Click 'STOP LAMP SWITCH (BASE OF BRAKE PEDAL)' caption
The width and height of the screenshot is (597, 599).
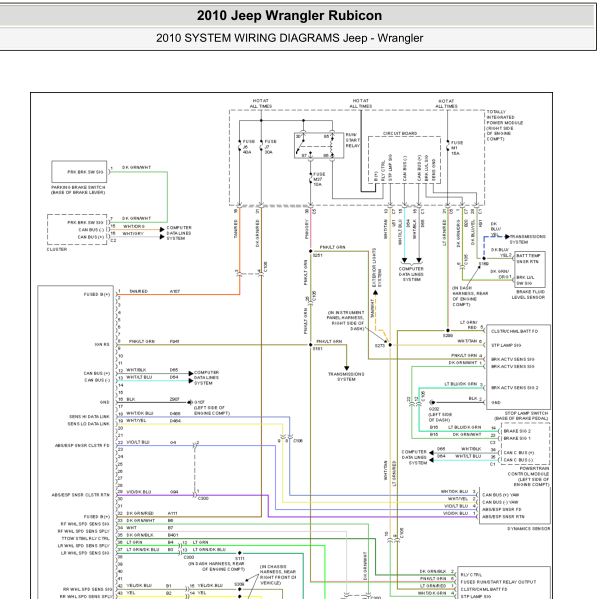(x=521, y=416)
